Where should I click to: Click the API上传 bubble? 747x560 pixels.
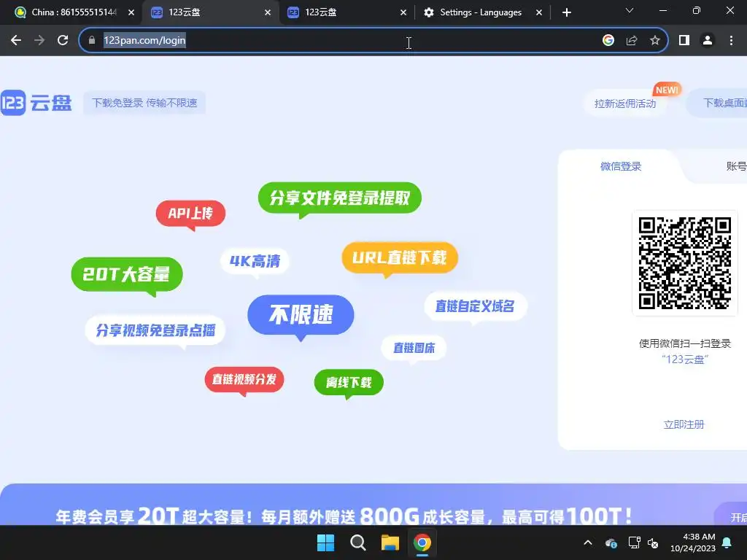(x=190, y=214)
